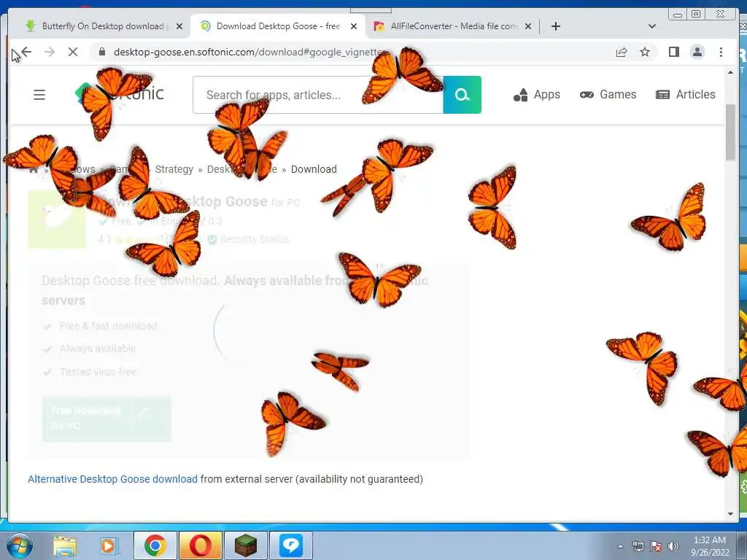Click the Security Status badge
Screen dimensions: 747x560
coord(249,239)
